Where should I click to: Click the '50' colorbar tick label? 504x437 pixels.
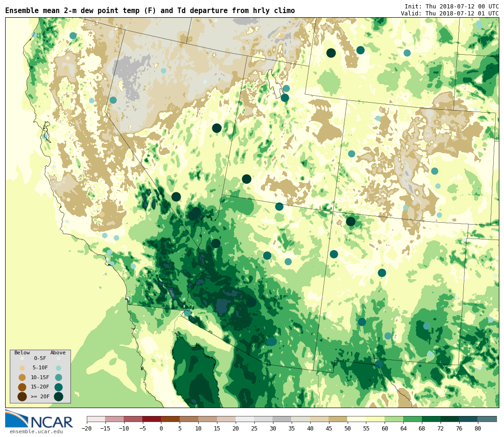click(348, 428)
